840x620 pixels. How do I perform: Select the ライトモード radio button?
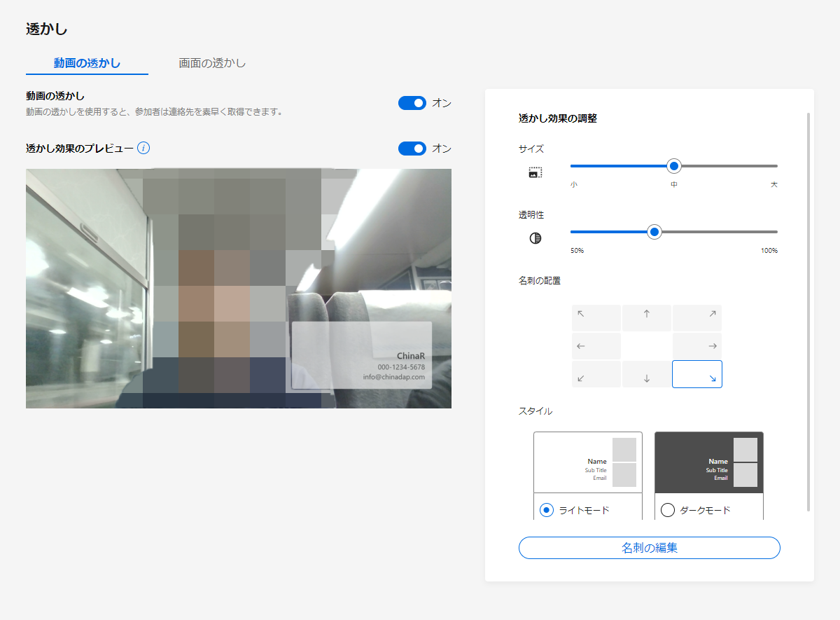[x=547, y=510]
